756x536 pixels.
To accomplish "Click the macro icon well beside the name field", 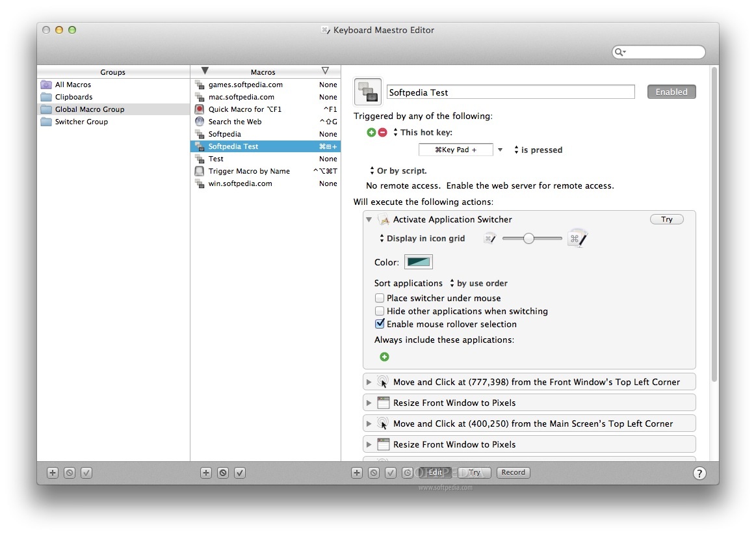I will pos(367,92).
